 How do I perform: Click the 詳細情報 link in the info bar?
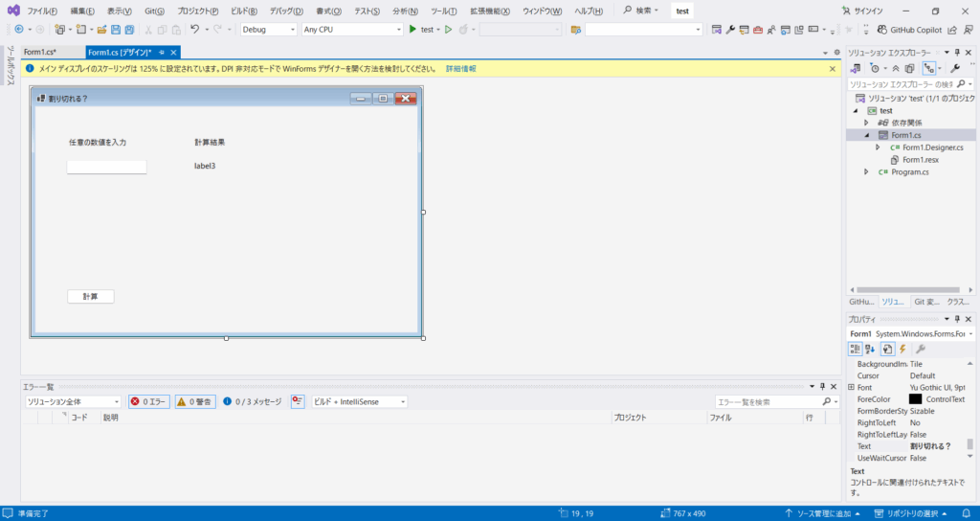click(x=460, y=69)
